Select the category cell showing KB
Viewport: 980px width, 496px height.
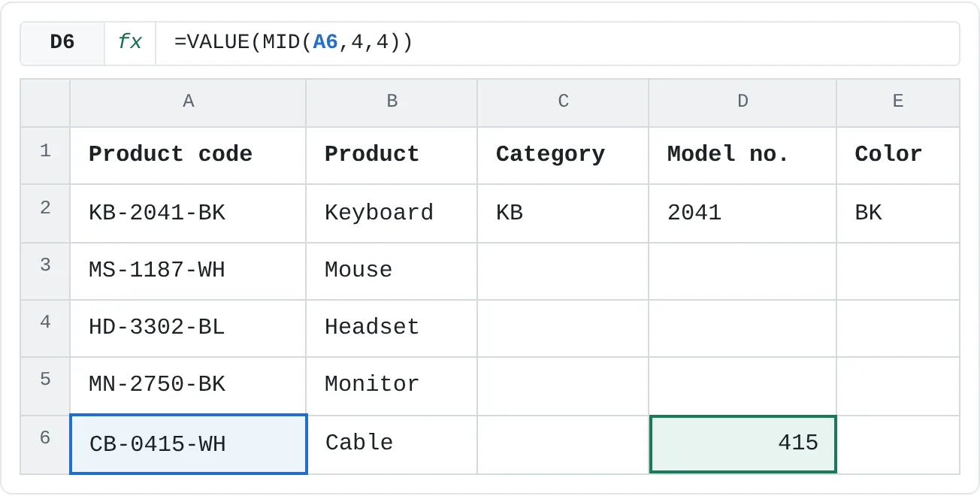click(563, 213)
